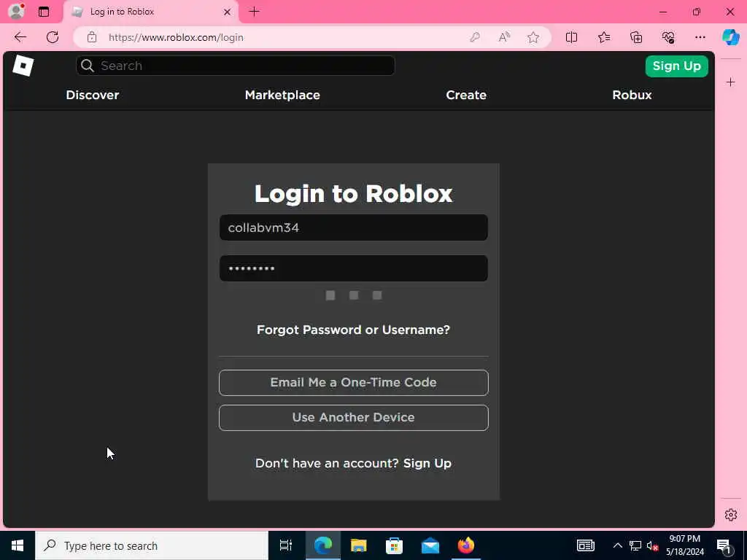
Task: Click the username field with collabvm34
Action: tap(354, 227)
